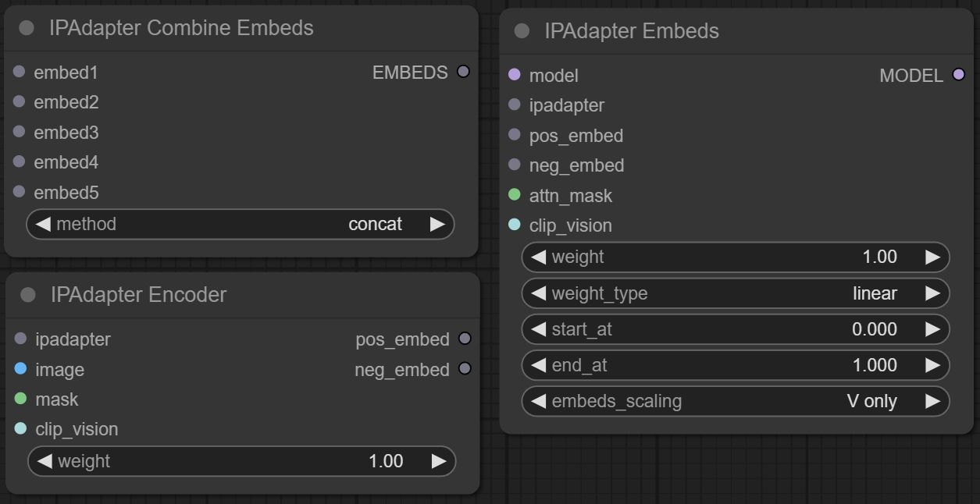
Task: Increase the Encoder weight with right arrow
Action: [x=439, y=461]
